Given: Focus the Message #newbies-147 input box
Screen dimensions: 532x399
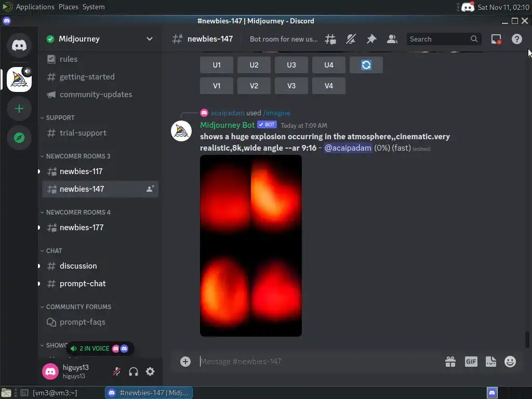Looking at the screenshot, I should 319,362.
